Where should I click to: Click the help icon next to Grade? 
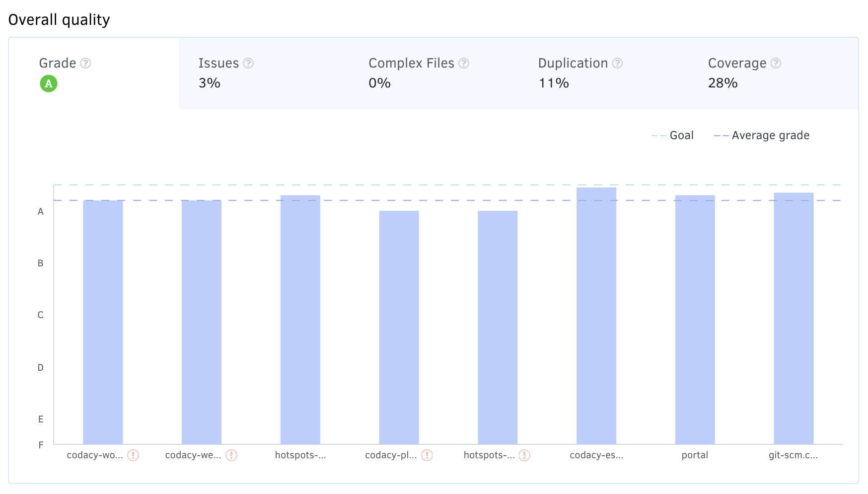(x=85, y=63)
